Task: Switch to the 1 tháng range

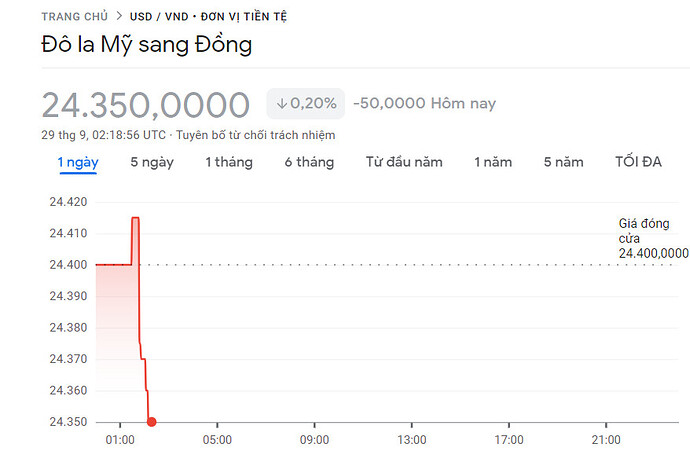Action: [229, 162]
